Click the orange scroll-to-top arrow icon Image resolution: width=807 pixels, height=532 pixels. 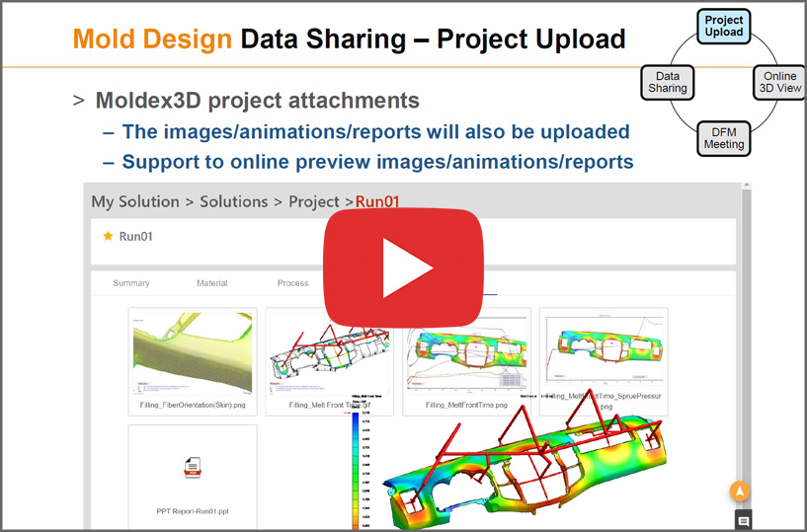click(740, 491)
